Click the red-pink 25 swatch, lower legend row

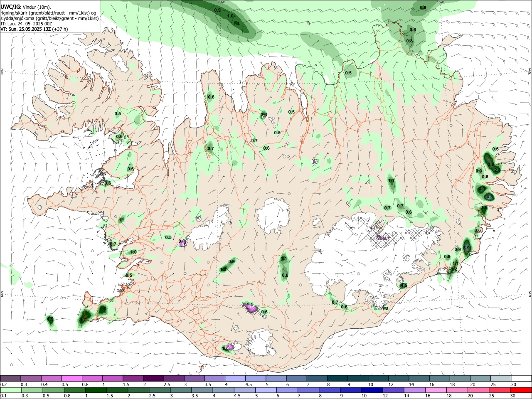(500, 390)
